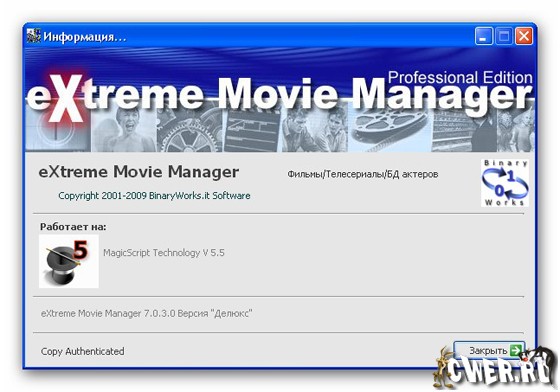This screenshot has height=392, width=560.
Task: Click the MagicScript top hat icon
Action: (69, 261)
